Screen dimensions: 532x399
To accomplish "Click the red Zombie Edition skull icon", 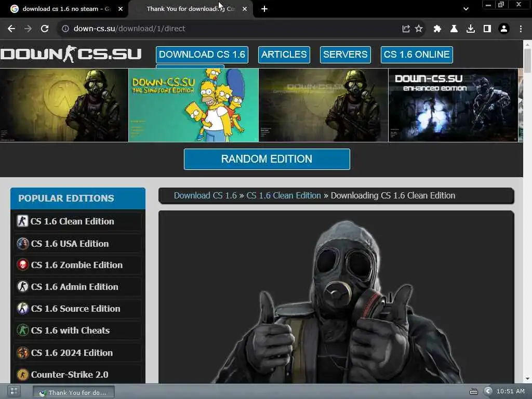I will pos(23,265).
